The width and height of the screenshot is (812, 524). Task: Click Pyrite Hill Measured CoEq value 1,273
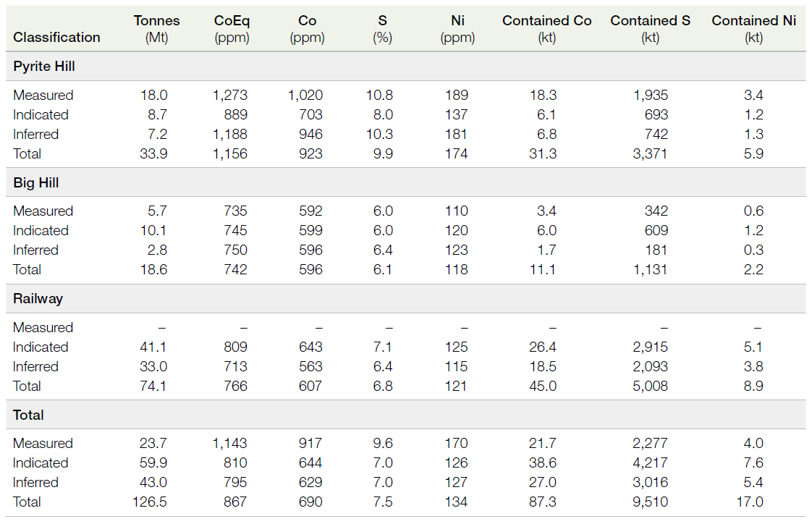point(230,96)
